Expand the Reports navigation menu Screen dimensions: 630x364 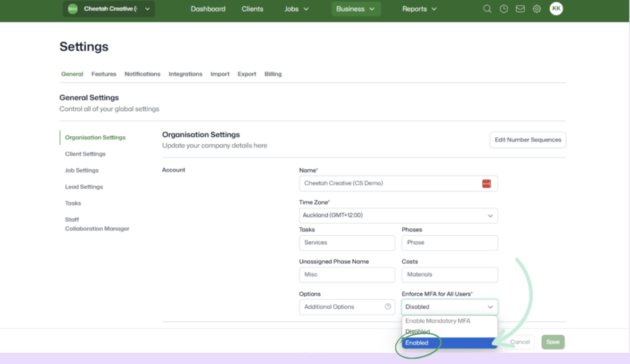pos(419,9)
